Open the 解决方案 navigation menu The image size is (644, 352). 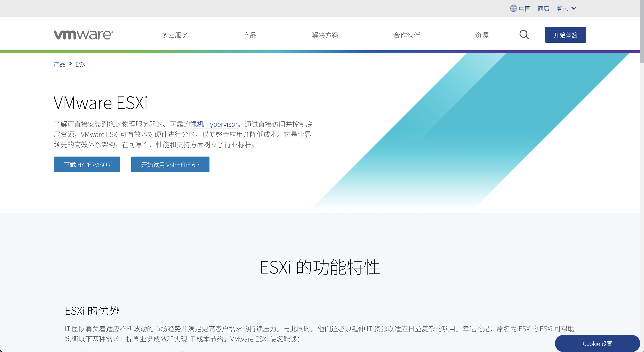325,35
